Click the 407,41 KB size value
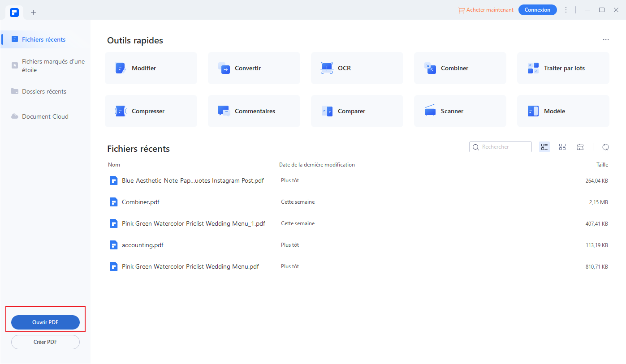 tap(596, 223)
